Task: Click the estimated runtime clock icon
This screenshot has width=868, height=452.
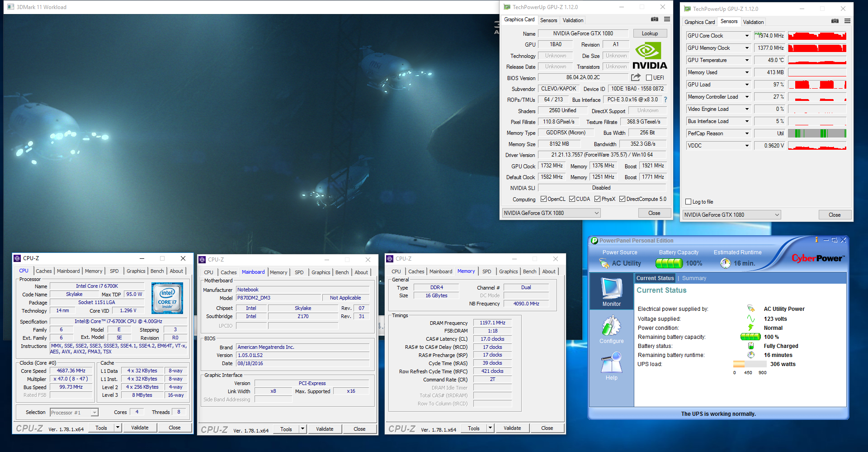Action: click(x=725, y=263)
